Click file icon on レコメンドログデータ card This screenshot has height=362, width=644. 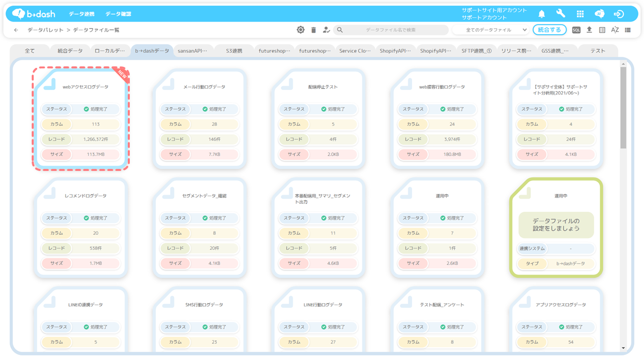(49, 193)
